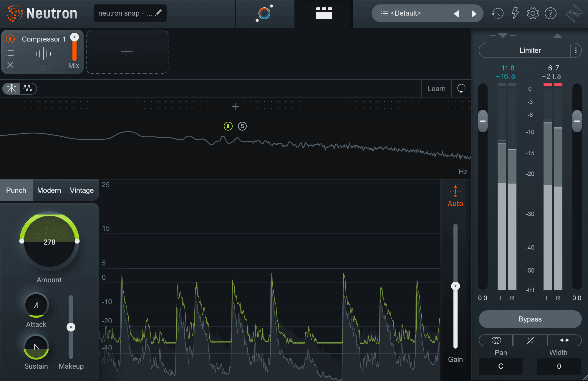Toggle sum to mono overlapping circles icon
The image size is (588, 381).
coord(496,340)
